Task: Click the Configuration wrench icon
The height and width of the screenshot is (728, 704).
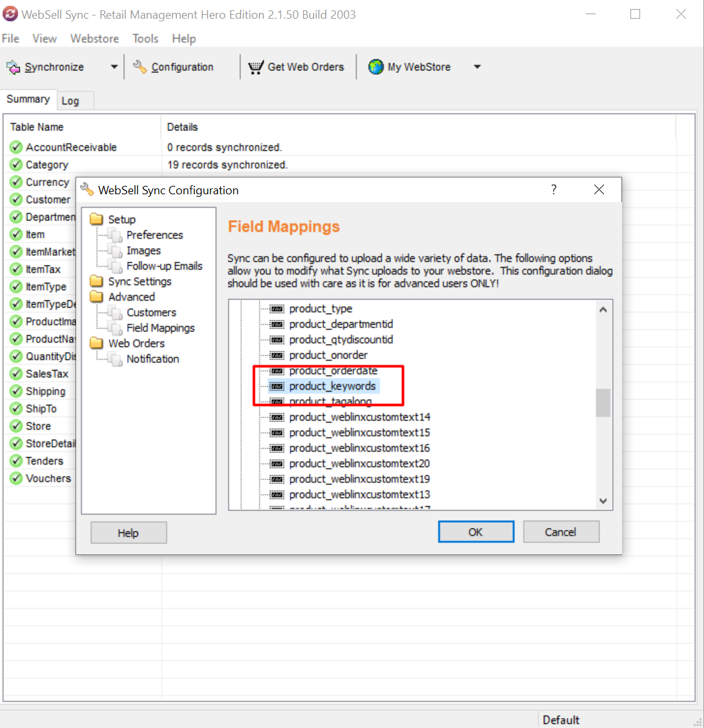Action: coord(139,67)
